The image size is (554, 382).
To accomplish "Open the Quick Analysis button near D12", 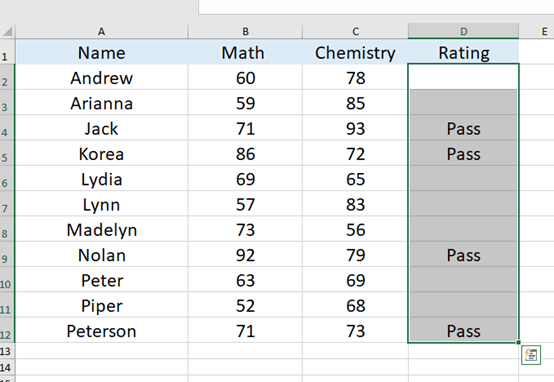I will (531, 355).
